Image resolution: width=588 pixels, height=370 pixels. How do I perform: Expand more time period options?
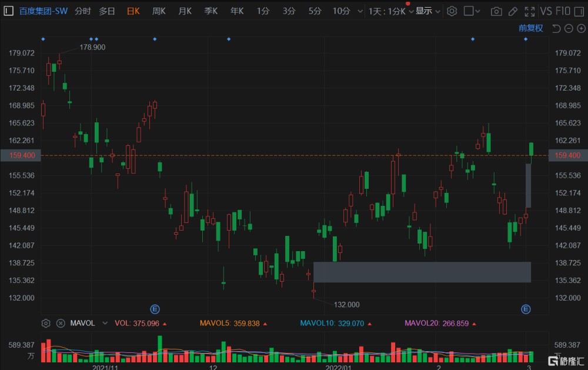pos(360,12)
